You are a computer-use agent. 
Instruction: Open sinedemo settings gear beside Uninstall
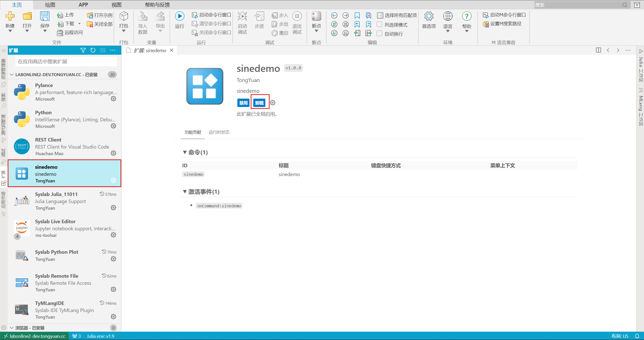273,103
